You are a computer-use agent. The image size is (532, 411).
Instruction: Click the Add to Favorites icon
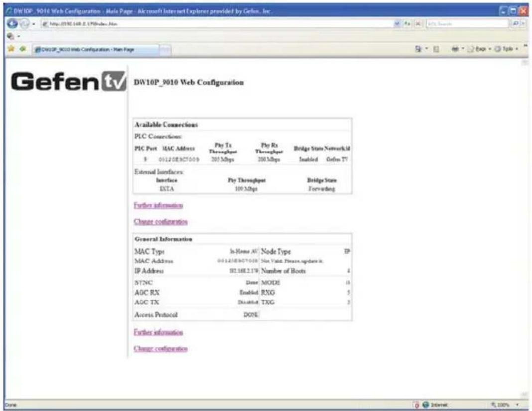(x=23, y=49)
